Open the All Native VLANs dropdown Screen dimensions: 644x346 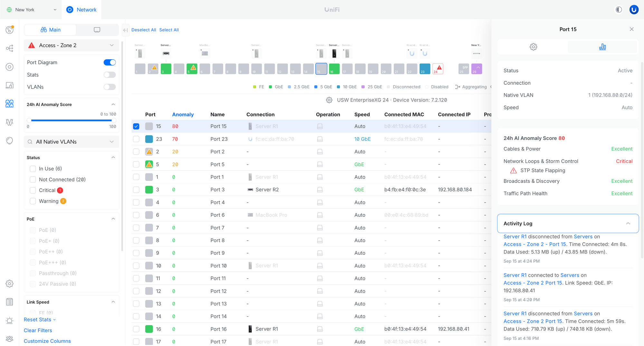tap(71, 142)
